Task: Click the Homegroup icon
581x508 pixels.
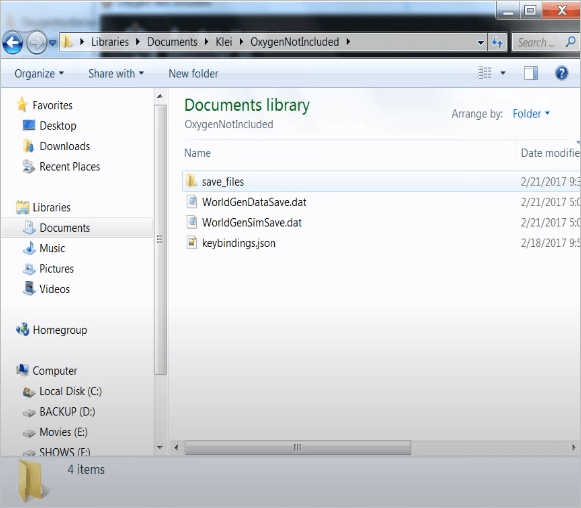Action: (23, 329)
